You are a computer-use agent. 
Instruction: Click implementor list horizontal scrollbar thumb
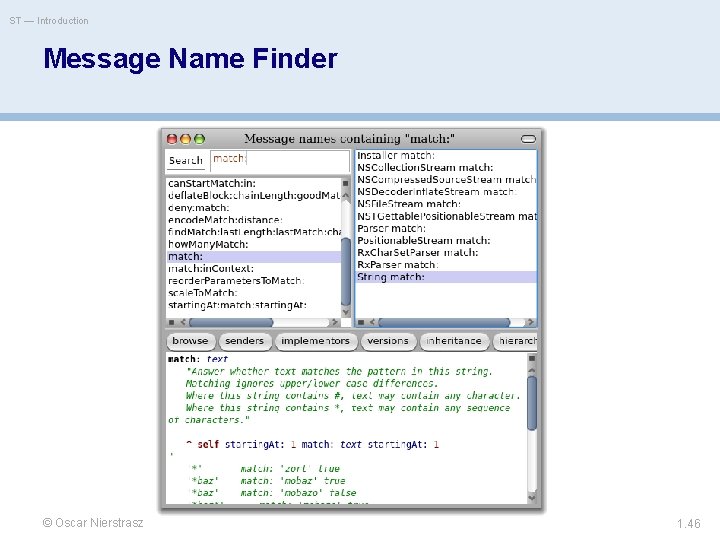444,322
